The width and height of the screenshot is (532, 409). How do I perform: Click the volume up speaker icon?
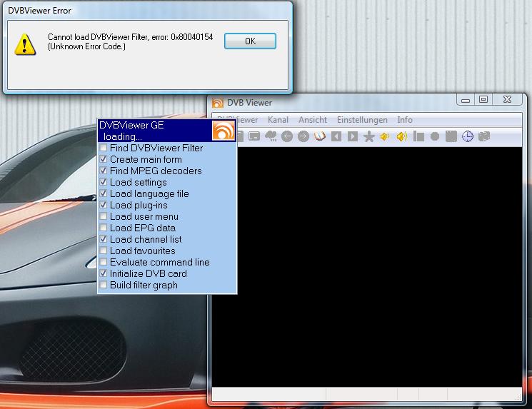point(401,136)
